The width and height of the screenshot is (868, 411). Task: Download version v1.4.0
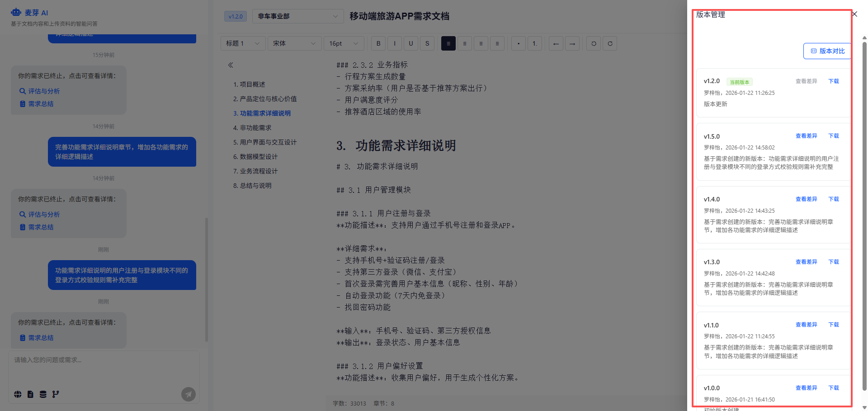tap(834, 199)
